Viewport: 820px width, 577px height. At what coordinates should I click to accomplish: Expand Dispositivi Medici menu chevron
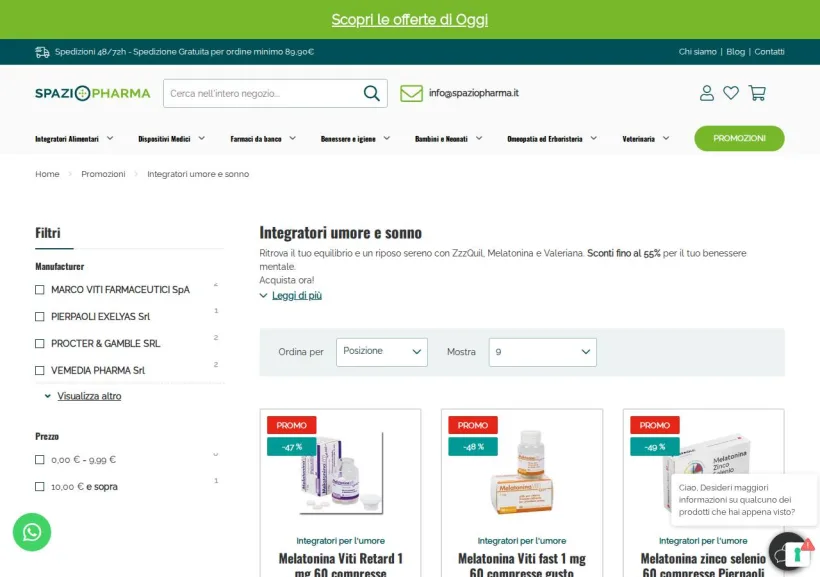coord(201,138)
